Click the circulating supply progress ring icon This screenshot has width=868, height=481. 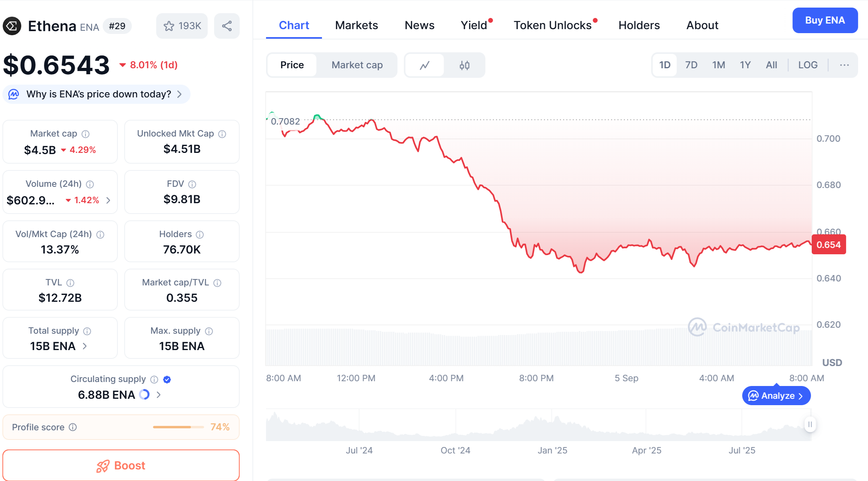click(144, 395)
